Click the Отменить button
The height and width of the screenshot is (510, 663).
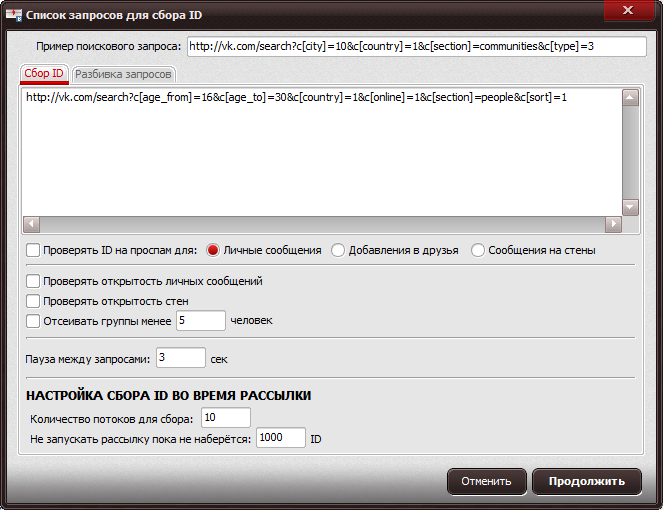pos(487,481)
